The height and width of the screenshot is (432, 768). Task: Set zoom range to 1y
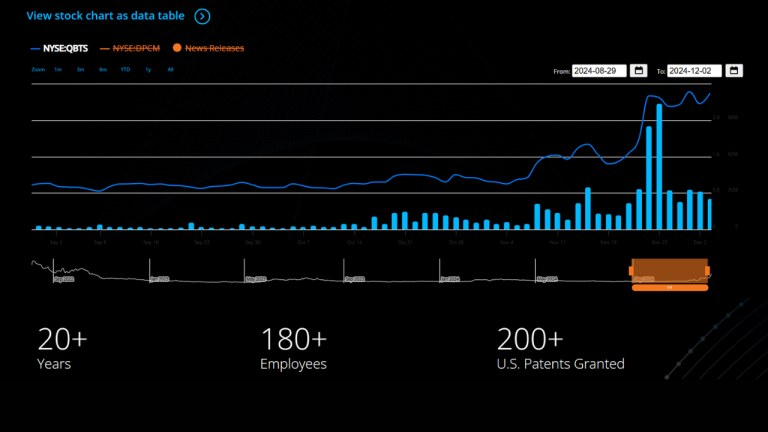[x=148, y=70]
